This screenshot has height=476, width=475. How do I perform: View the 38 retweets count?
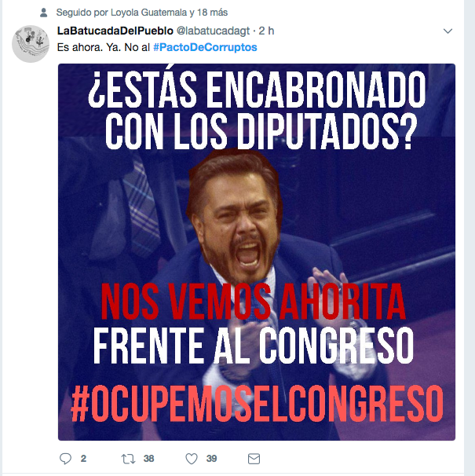point(148,459)
